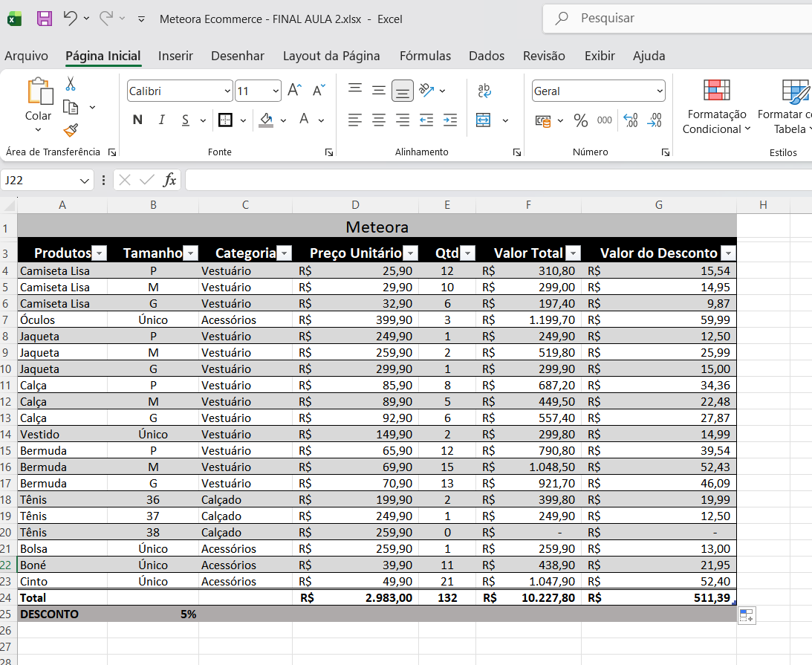Image resolution: width=812 pixels, height=665 pixels.
Task: Enable center horizontal alignment
Action: coord(379,120)
